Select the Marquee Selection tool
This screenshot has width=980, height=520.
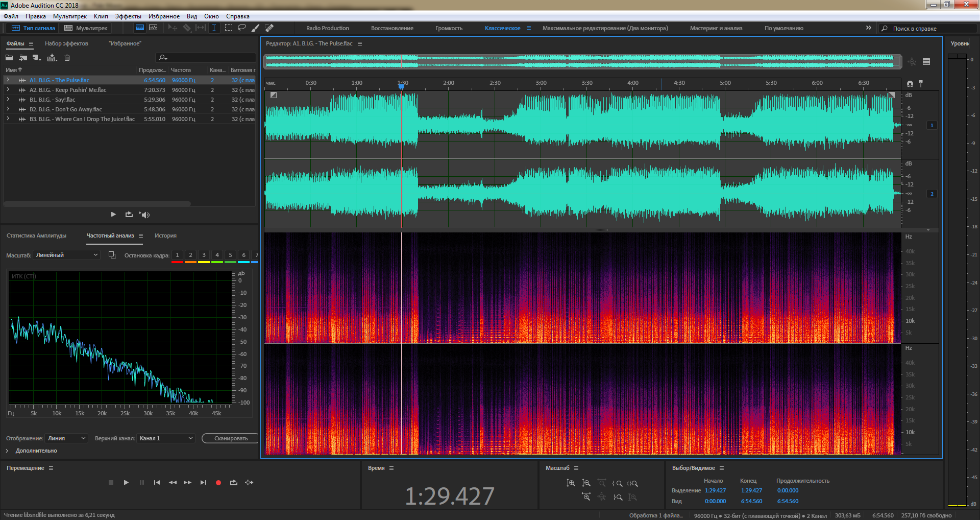(x=228, y=28)
